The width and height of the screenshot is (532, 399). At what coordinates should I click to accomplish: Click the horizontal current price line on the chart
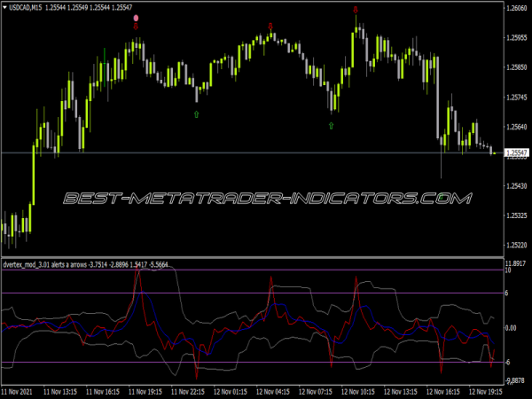253,153
